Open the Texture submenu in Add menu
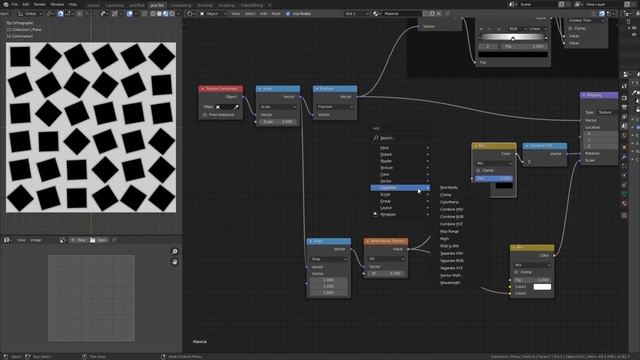The image size is (640, 360). (400, 168)
